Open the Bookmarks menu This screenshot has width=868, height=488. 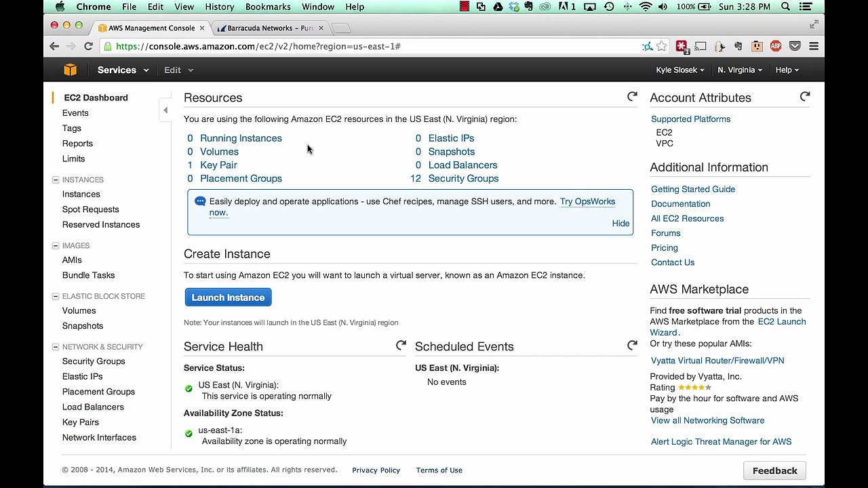click(267, 7)
